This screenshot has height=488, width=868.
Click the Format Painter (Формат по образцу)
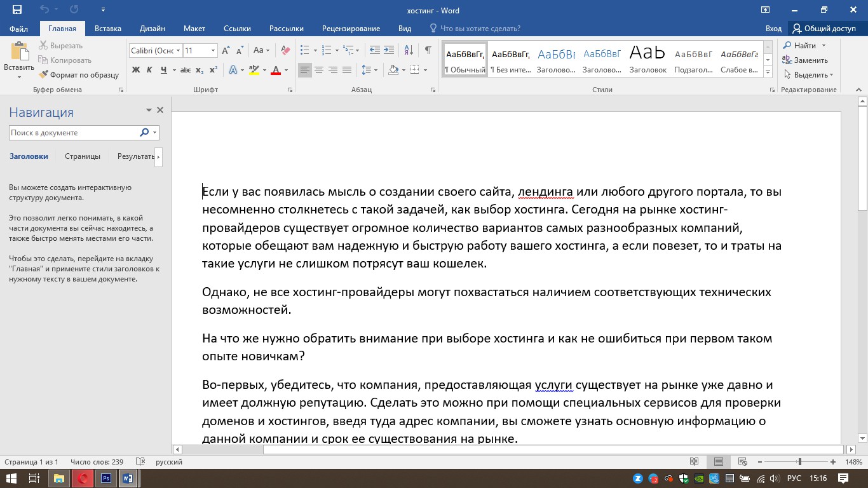(x=79, y=75)
